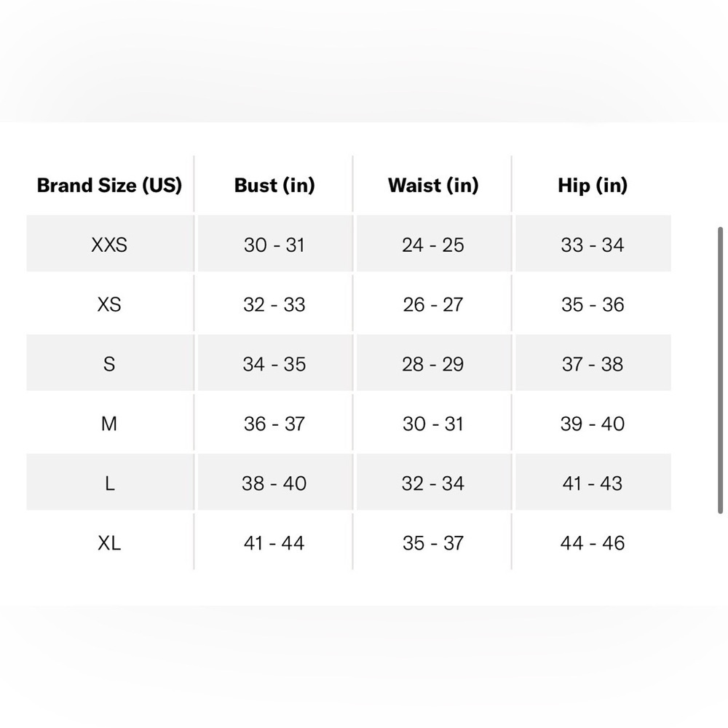This screenshot has width=728, height=728.
Task: Select the 26 - 27 waist measurement
Action: pos(433,304)
